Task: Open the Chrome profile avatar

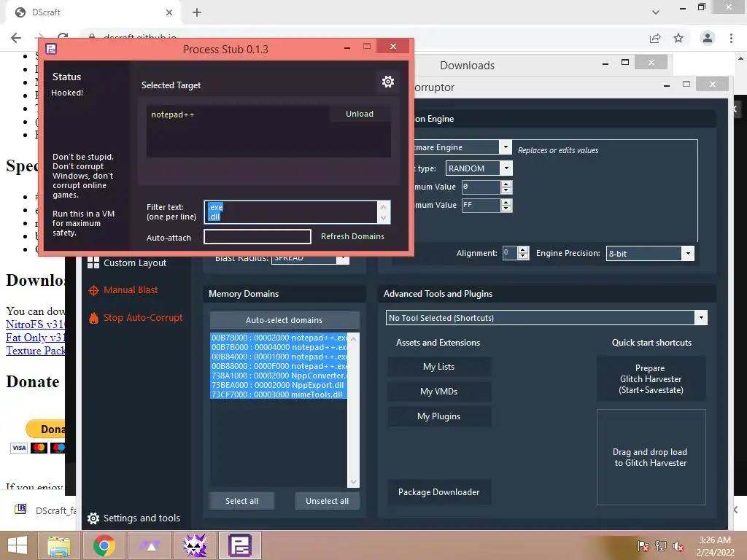Action: point(708,38)
